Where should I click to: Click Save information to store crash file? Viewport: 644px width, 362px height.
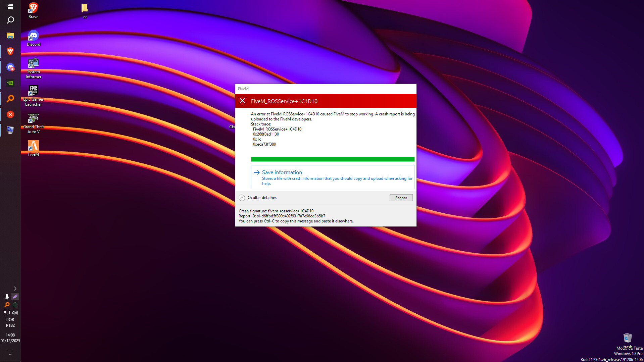click(x=333, y=177)
